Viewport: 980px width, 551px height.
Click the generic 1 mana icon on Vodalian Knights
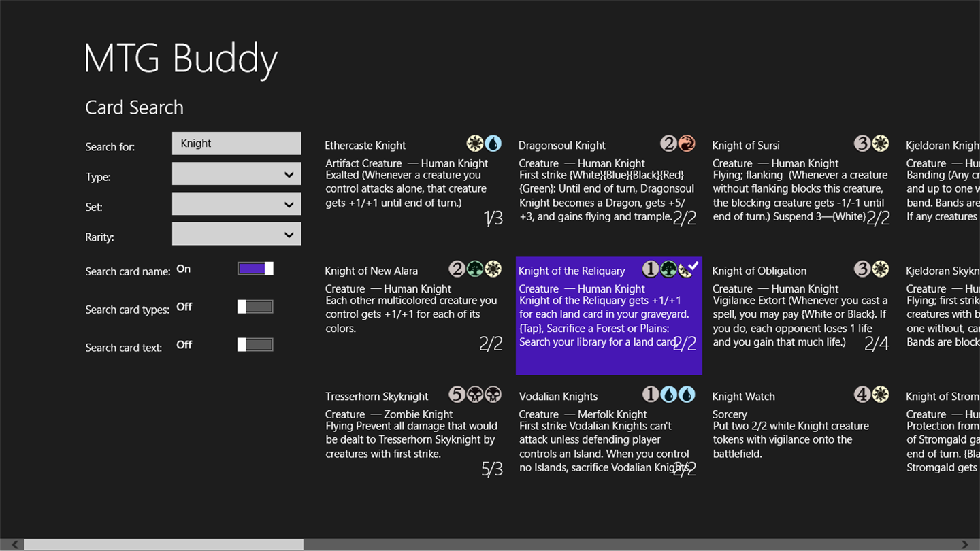[x=651, y=395]
